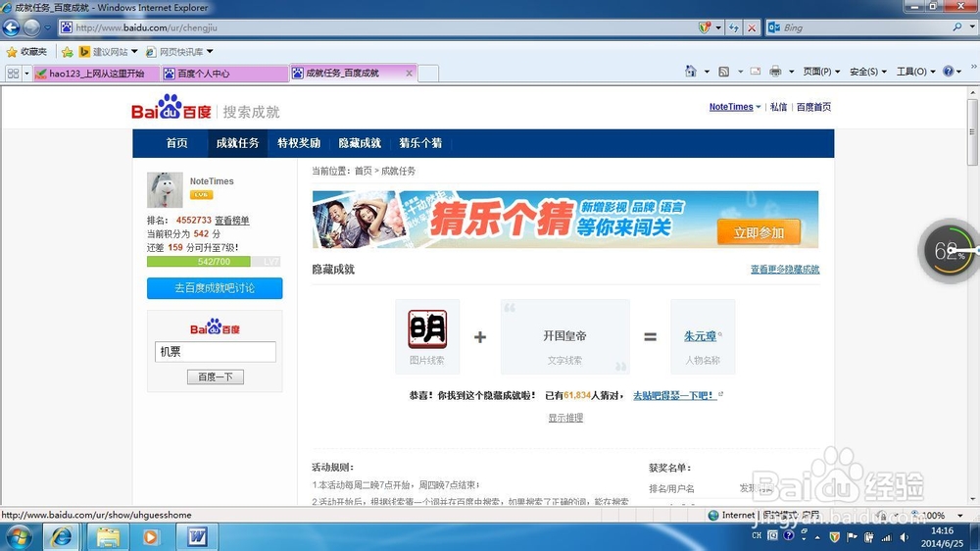
Task: Click the Stop loading red X icon
Action: [x=752, y=27]
